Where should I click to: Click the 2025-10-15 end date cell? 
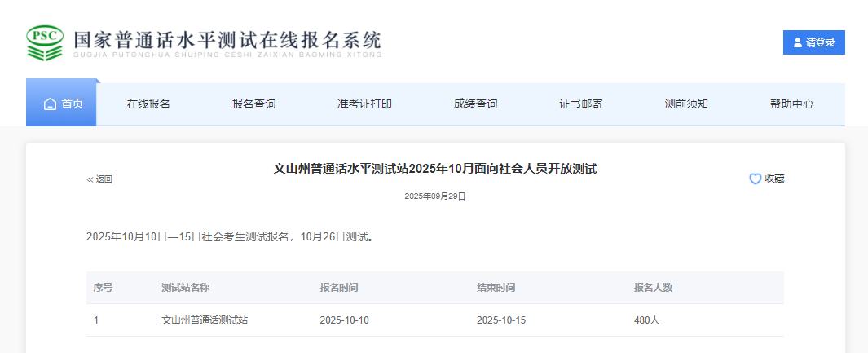(x=501, y=320)
